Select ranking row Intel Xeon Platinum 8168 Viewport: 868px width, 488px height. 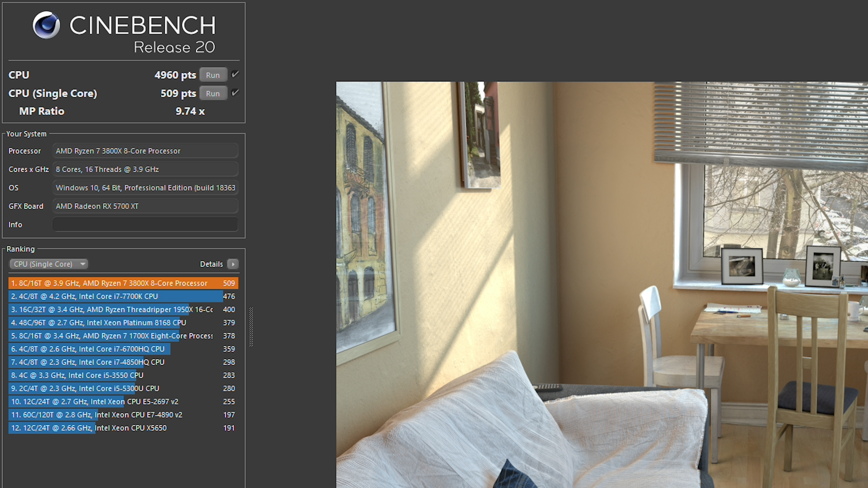point(123,323)
